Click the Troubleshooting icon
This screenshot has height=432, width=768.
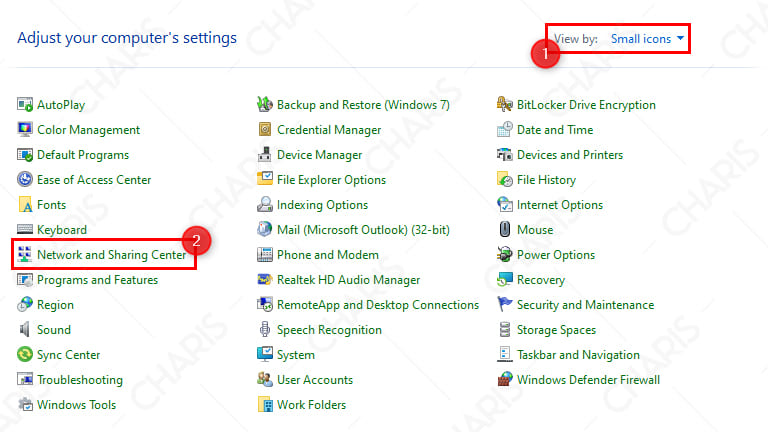coord(25,379)
